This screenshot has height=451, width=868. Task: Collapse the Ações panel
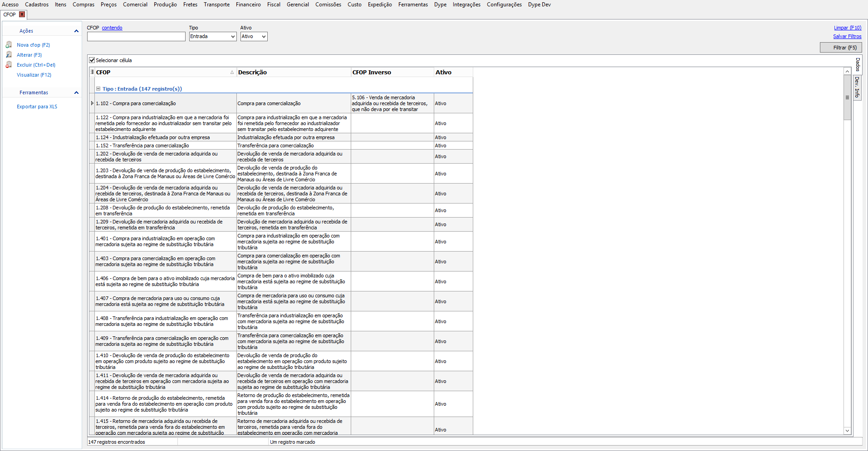[x=76, y=31]
